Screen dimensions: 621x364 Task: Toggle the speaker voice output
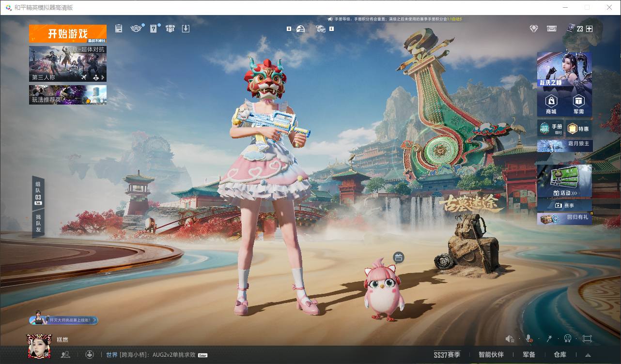(510, 338)
